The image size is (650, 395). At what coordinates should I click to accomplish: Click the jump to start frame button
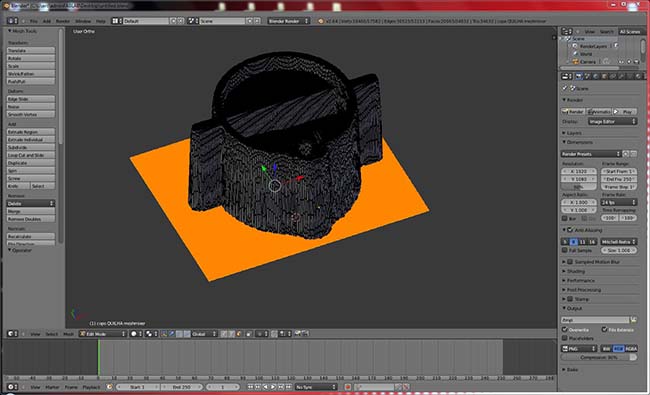(250, 387)
